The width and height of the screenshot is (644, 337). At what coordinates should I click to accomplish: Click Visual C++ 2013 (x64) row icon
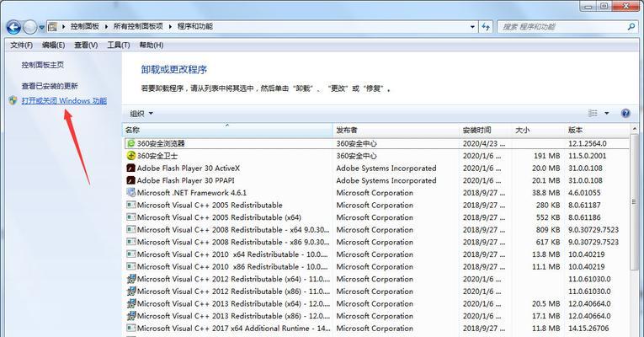(131, 303)
